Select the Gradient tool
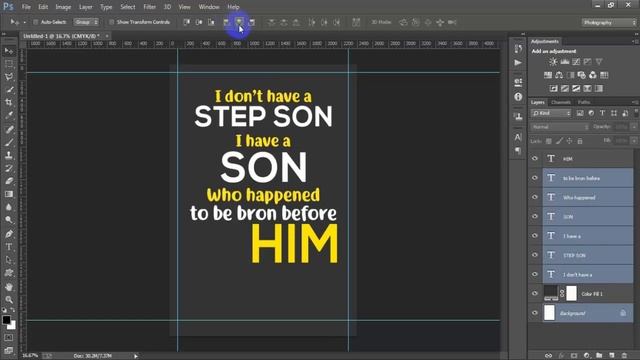Image resolution: width=640 pixels, height=360 pixels. (x=9, y=194)
